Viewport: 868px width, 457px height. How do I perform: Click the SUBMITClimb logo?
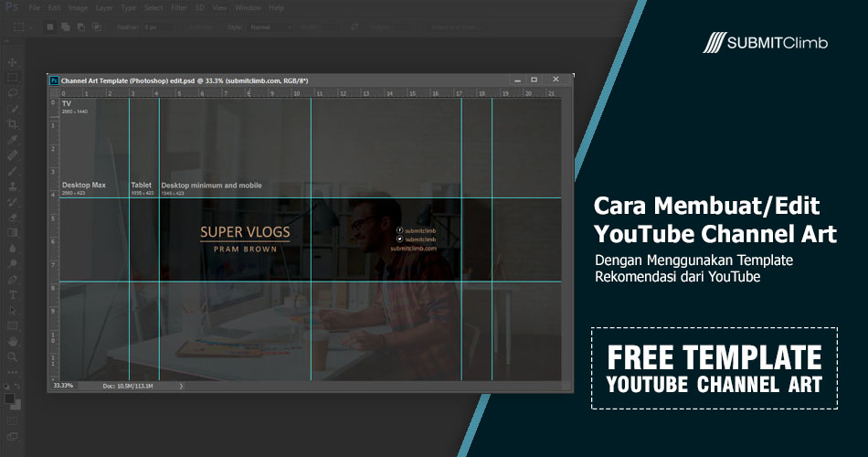tap(766, 43)
